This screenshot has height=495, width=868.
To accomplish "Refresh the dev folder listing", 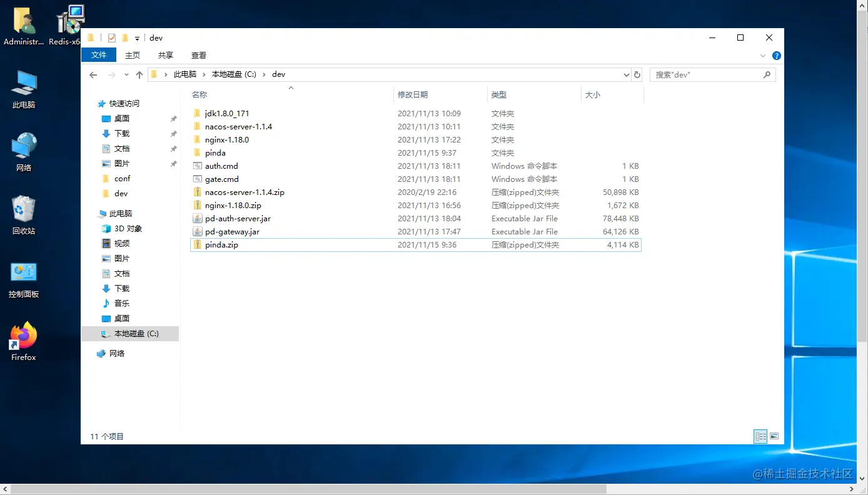I will pos(637,74).
